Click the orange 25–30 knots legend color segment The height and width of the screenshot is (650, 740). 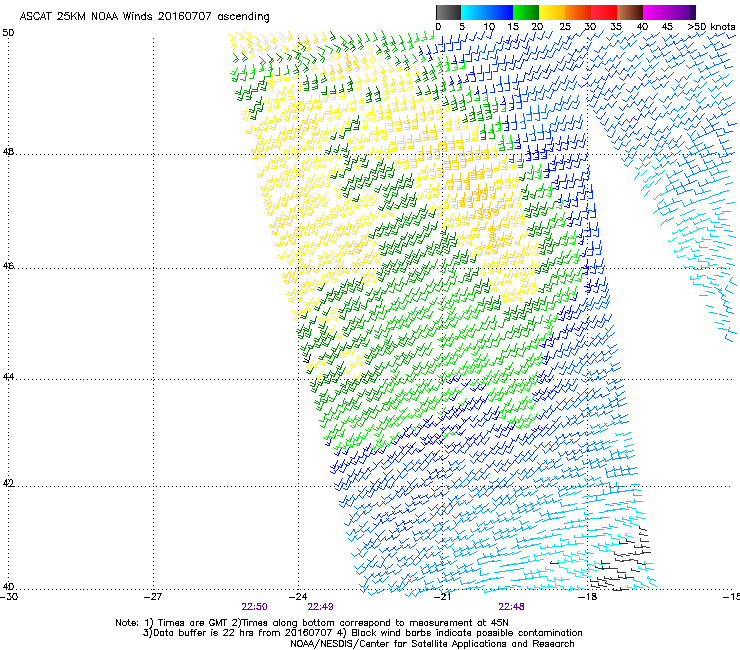(578, 12)
